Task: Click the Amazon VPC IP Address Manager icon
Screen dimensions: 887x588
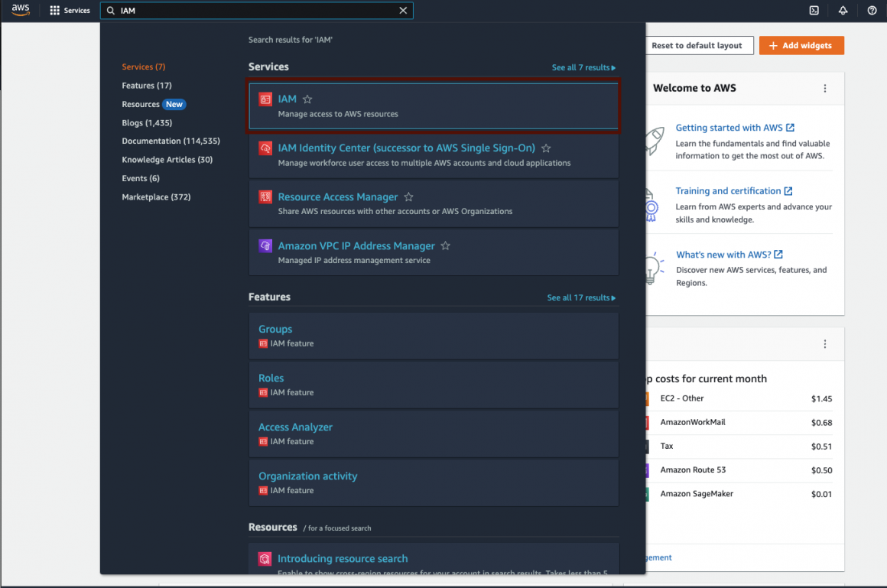Action: (265, 246)
